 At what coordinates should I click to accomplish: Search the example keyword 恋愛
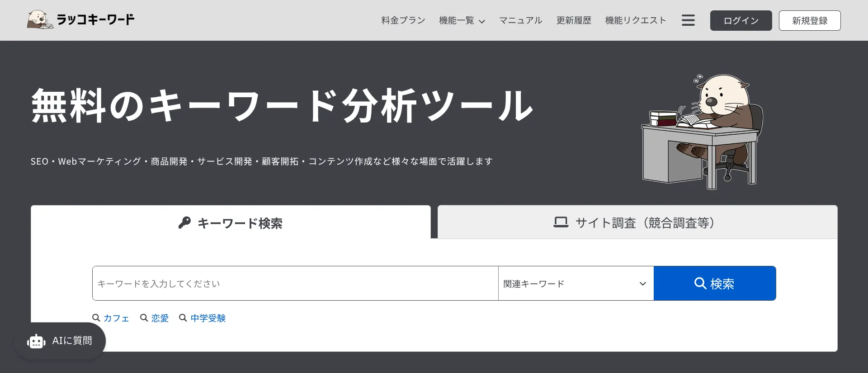(x=160, y=318)
